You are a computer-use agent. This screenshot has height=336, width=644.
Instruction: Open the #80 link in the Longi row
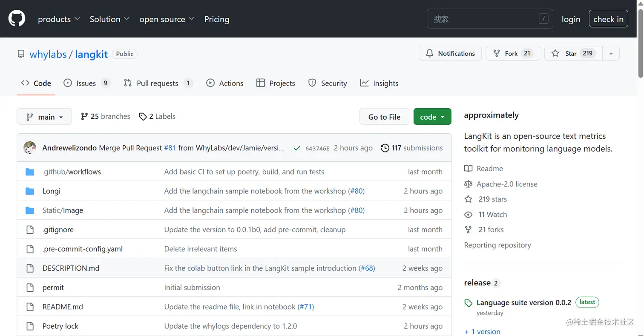coord(357,191)
